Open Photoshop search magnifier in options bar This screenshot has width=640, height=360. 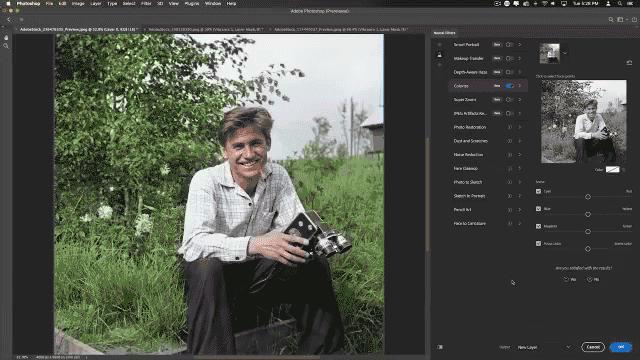pyautogui.click(x=611, y=20)
